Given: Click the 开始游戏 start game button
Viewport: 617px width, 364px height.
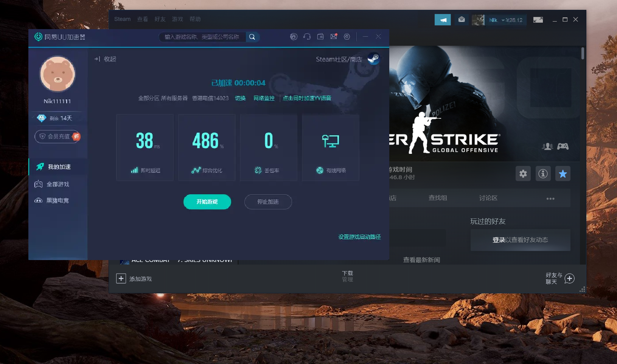Looking at the screenshot, I should 207,202.
